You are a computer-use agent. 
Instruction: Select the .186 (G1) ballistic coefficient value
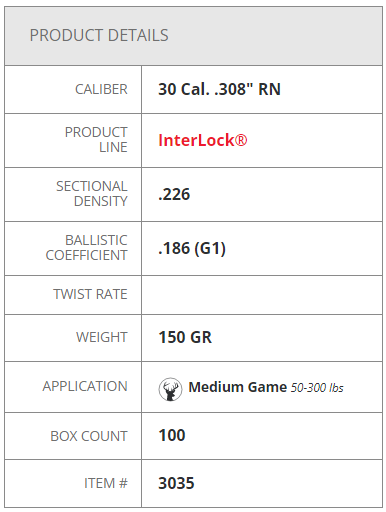coord(192,249)
